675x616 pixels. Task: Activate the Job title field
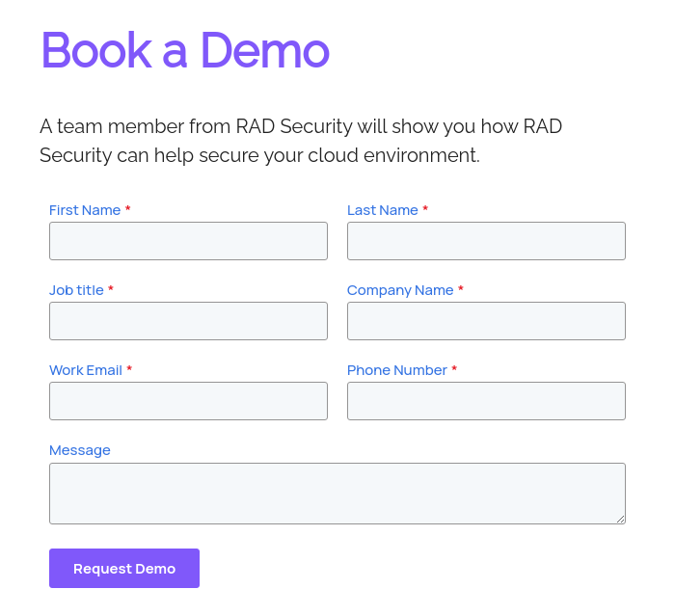pos(188,321)
